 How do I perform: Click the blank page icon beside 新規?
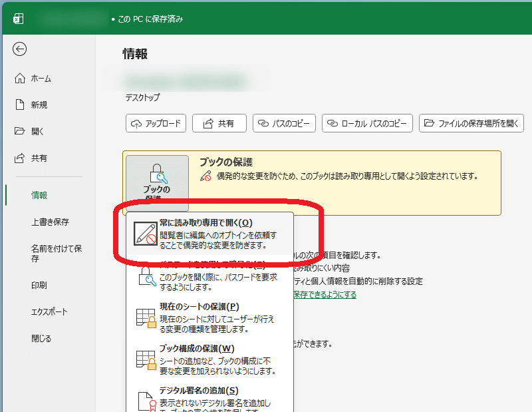point(20,104)
